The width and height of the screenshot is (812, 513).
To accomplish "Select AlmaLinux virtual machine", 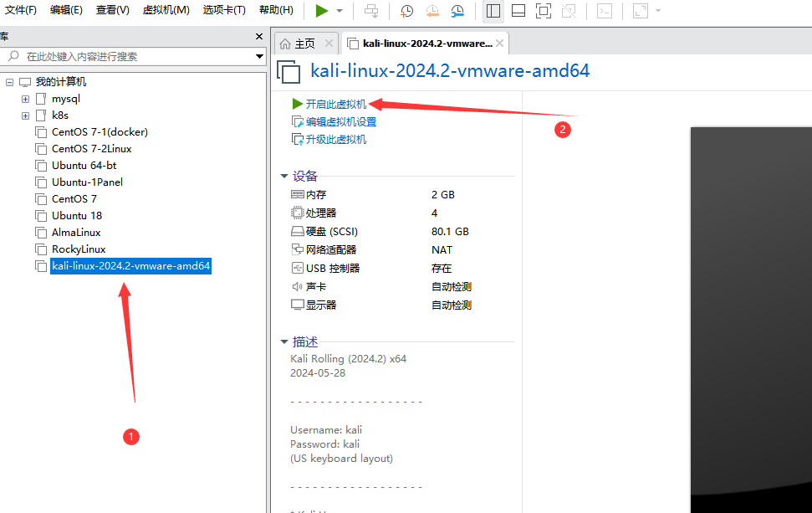I will [x=76, y=232].
